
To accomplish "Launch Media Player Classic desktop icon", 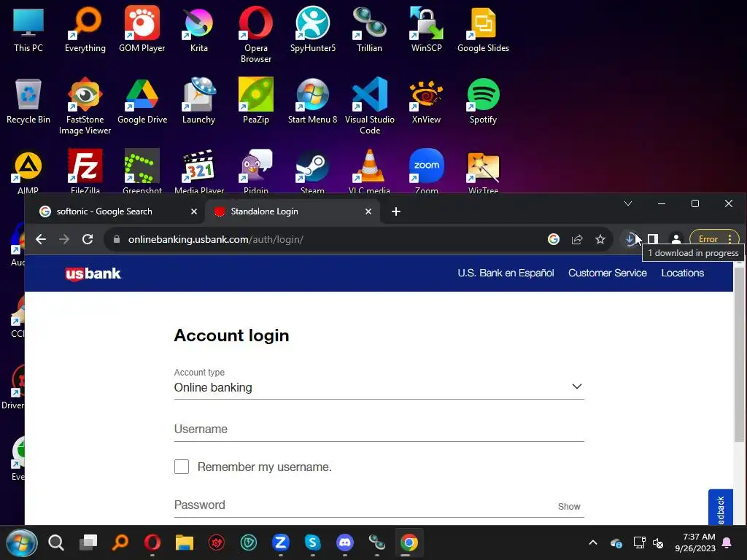I will point(198,171).
